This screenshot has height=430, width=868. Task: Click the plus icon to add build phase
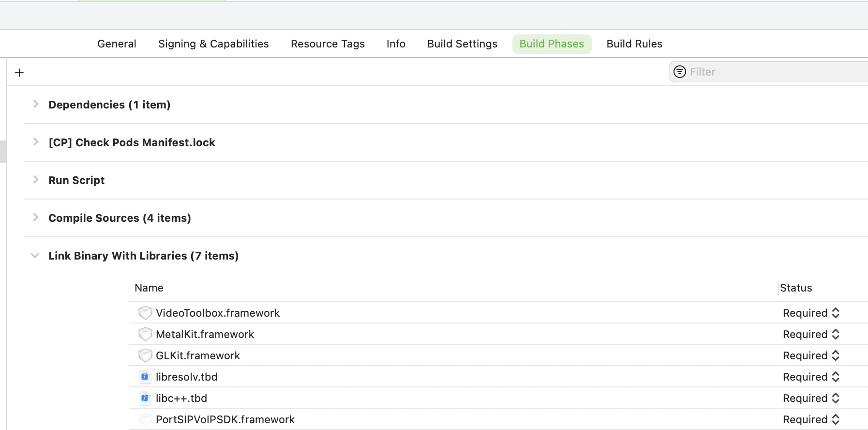pyautogui.click(x=19, y=73)
